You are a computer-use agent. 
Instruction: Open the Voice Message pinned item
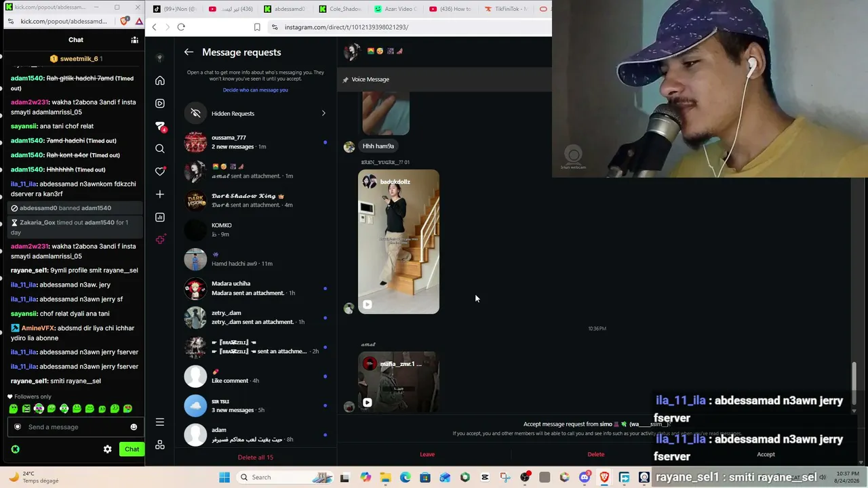pos(370,79)
